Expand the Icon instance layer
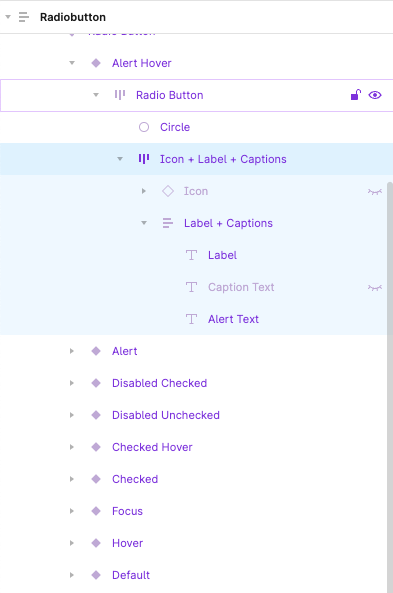This screenshot has width=393, height=593. (x=144, y=191)
